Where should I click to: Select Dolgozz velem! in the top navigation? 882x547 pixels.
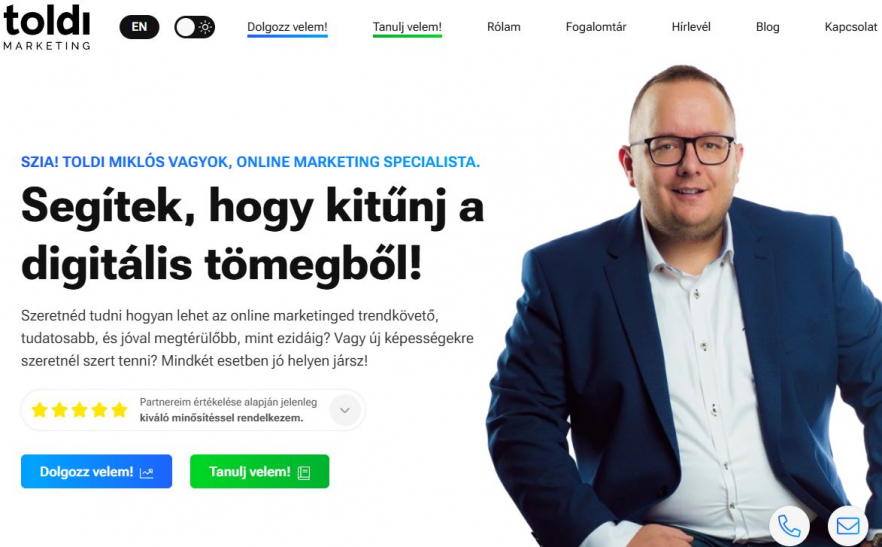[287, 28]
